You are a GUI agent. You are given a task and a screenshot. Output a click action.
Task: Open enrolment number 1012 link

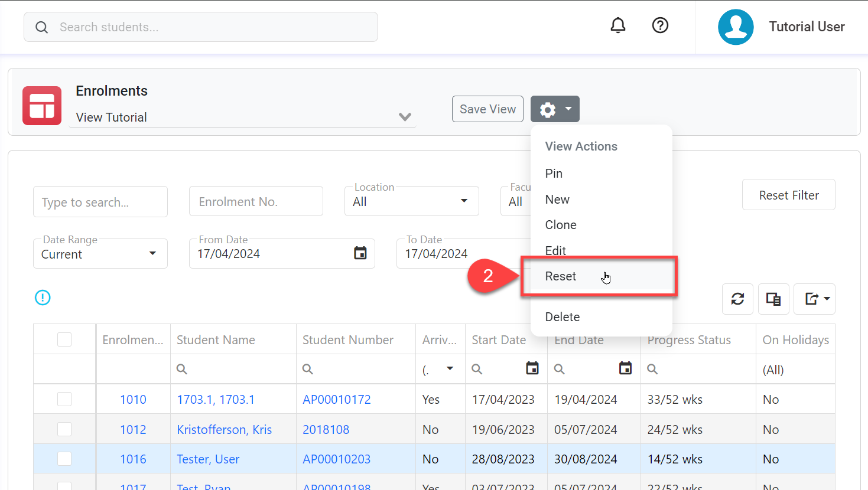coord(133,430)
